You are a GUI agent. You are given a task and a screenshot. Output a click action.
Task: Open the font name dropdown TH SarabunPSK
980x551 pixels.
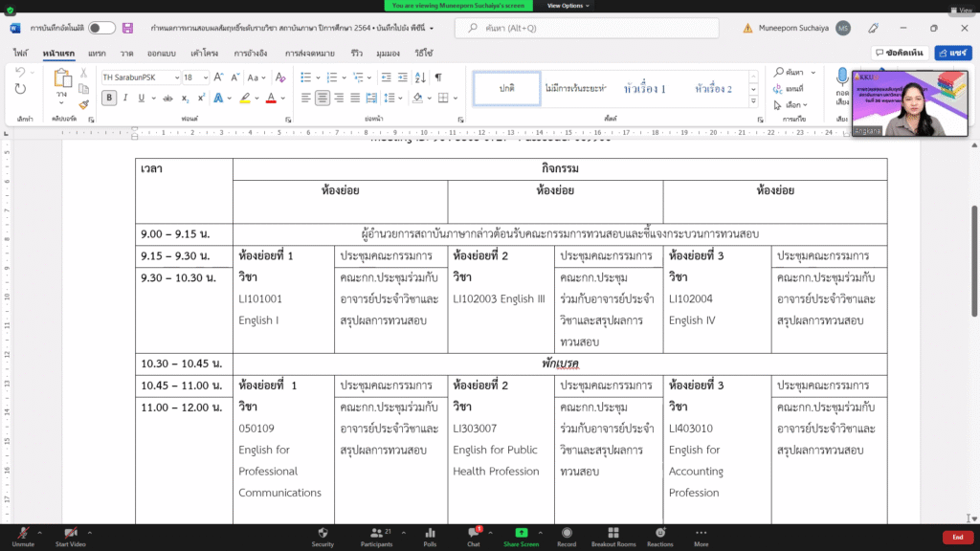tap(140, 77)
